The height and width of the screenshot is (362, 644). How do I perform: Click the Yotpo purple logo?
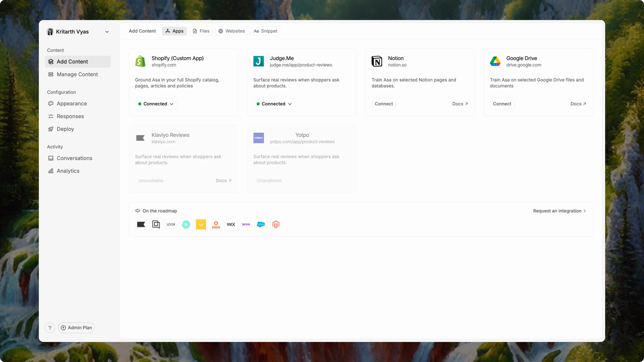point(259,138)
